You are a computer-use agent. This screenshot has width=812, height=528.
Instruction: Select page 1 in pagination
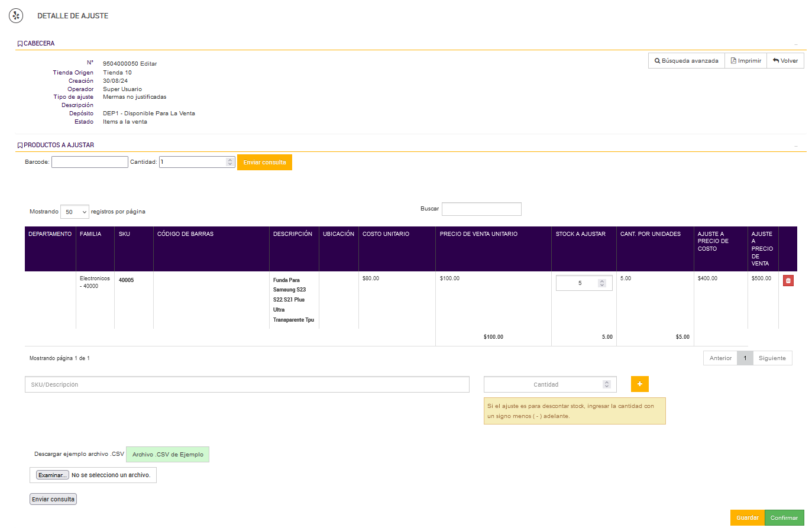(745, 358)
